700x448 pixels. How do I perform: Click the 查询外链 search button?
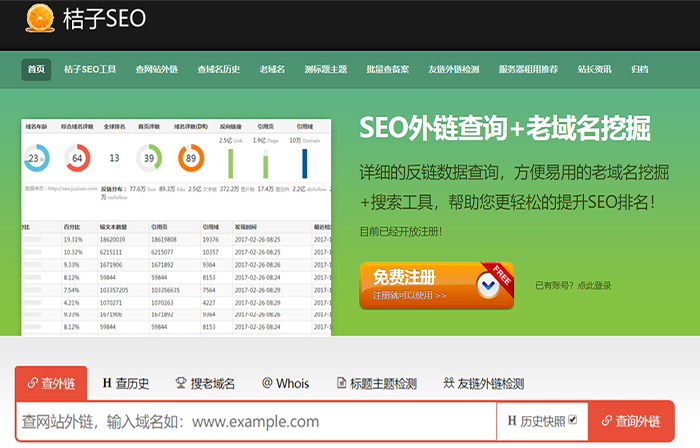[x=631, y=421]
